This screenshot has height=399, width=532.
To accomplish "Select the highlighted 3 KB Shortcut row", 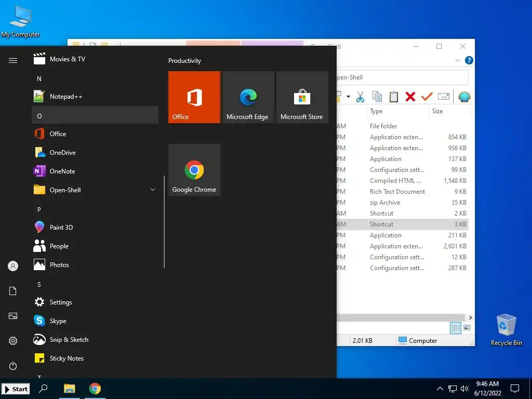I will click(403, 224).
